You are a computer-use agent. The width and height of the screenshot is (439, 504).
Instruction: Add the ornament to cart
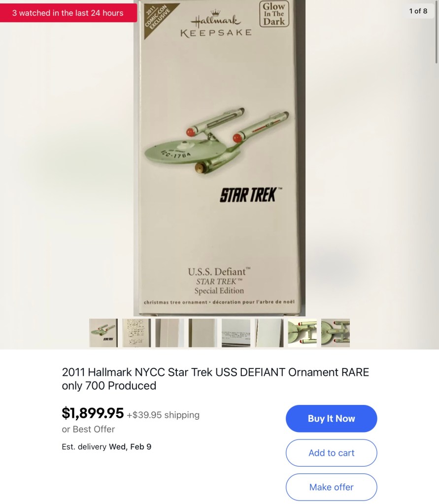(331, 453)
